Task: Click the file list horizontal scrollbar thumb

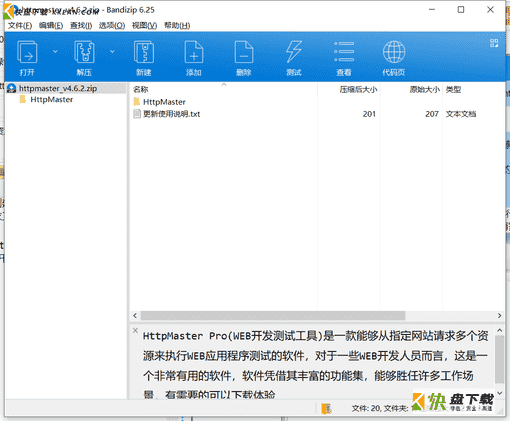Action: [x=273, y=315]
